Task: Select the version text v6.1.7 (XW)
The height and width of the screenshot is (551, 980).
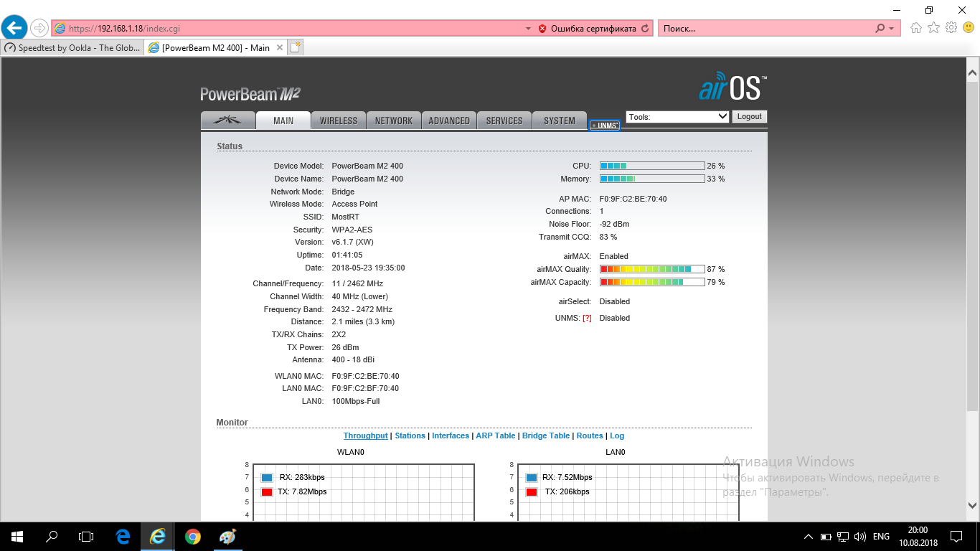Action: 352,242
